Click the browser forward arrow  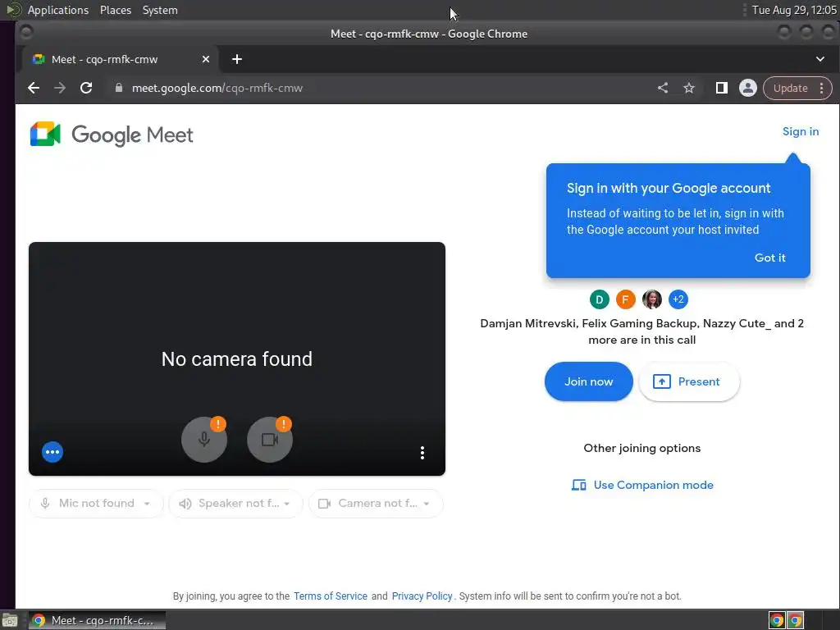[x=60, y=88]
